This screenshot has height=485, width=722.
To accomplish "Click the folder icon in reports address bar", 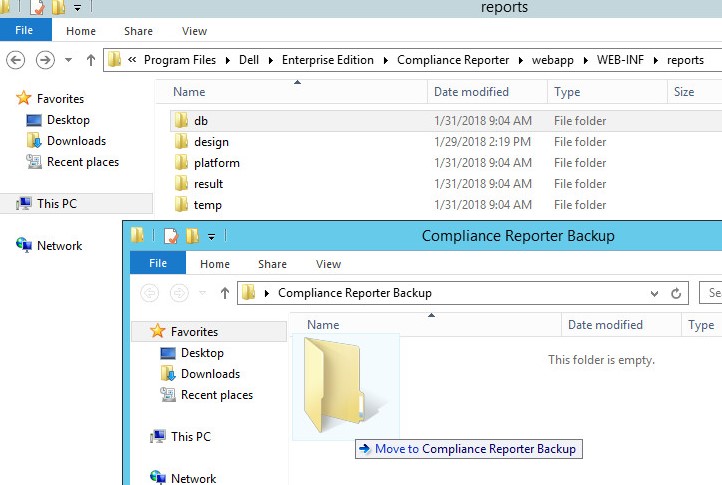I will (115, 60).
